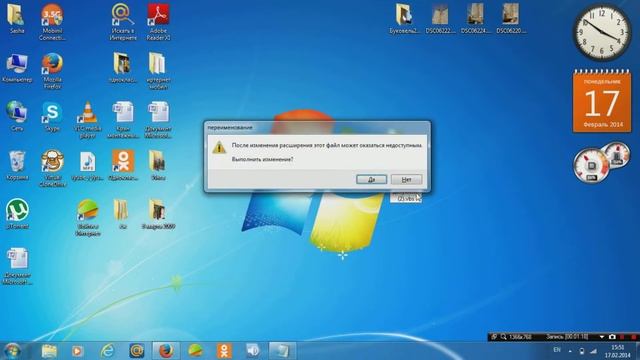Launch Adobe Reader XI from the desktop
The image size is (640, 360).
click(158, 22)
